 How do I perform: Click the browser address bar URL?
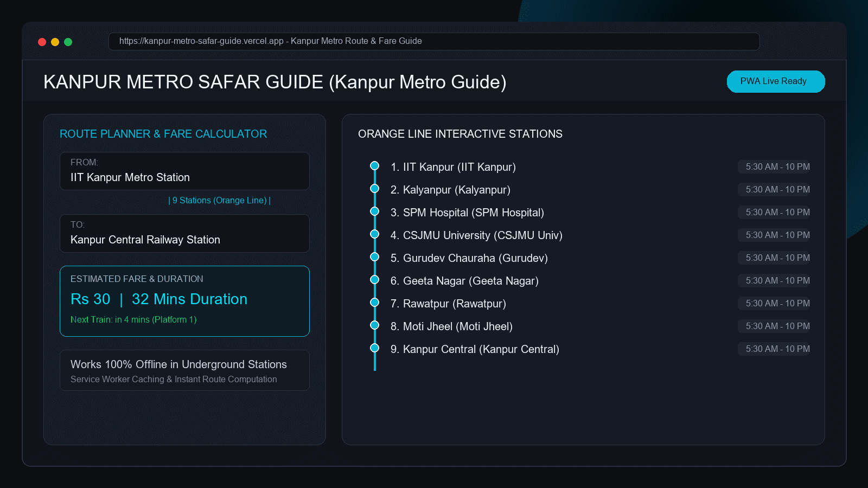(434, 41)
